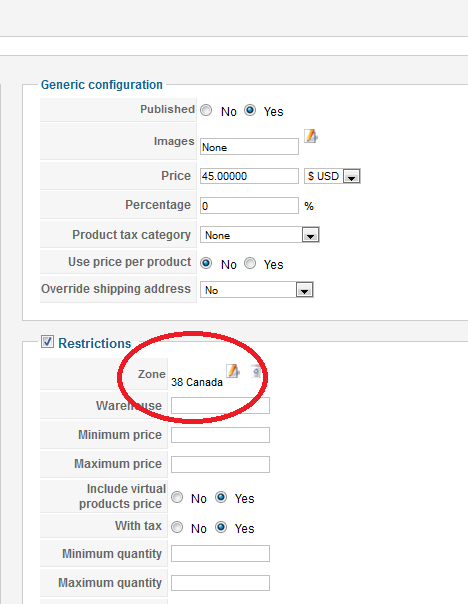
Task: Select Yes for Use price per product
Action: pos(250,263)
